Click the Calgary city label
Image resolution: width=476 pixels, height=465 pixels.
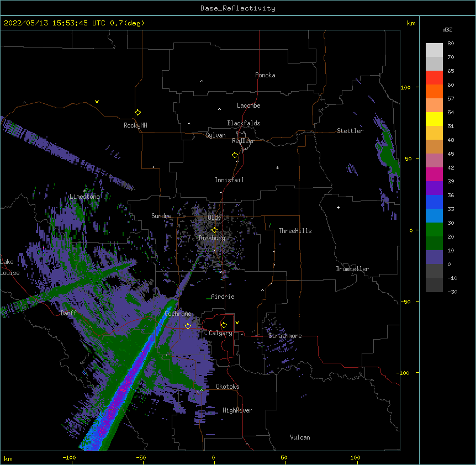[221, 333]
